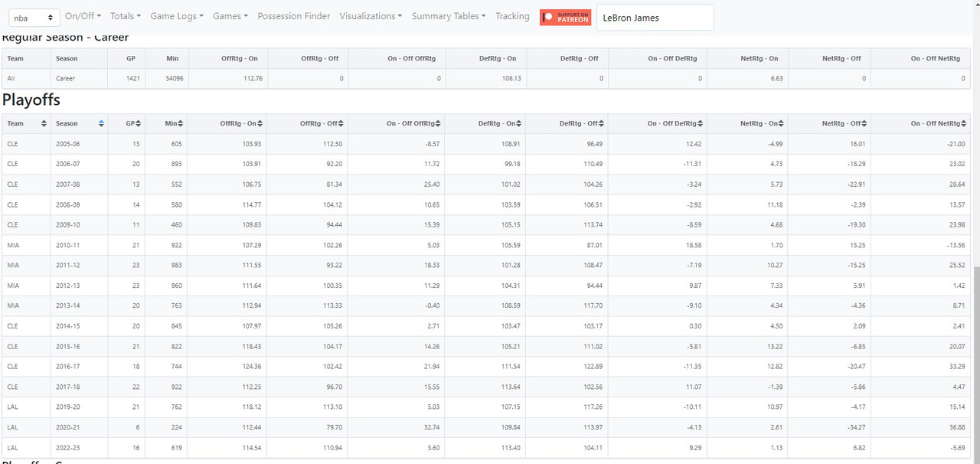Screen dimensions: 980x464
Task: Open the Game Logs dropdown
Action: [x=177, y=16]
